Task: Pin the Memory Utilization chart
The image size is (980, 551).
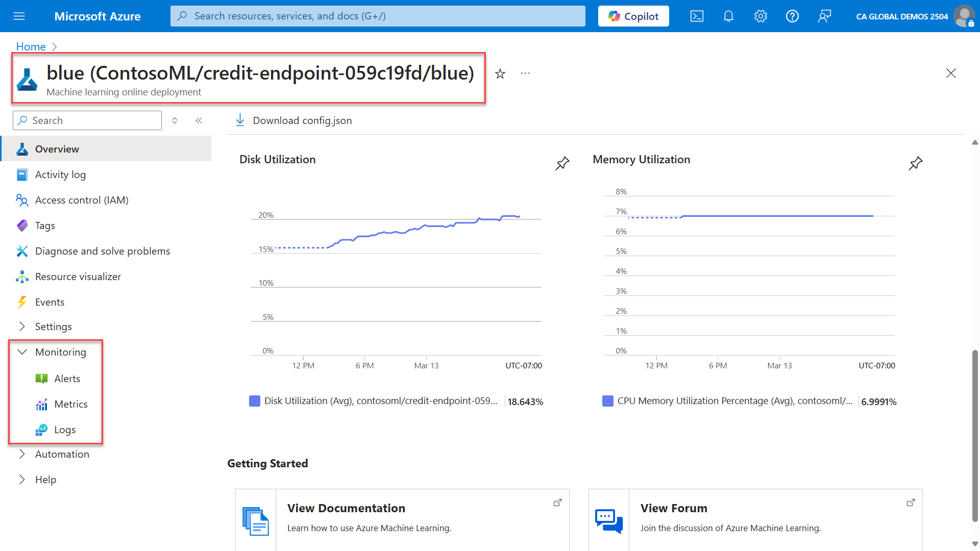Action: (x=915, y=163)
